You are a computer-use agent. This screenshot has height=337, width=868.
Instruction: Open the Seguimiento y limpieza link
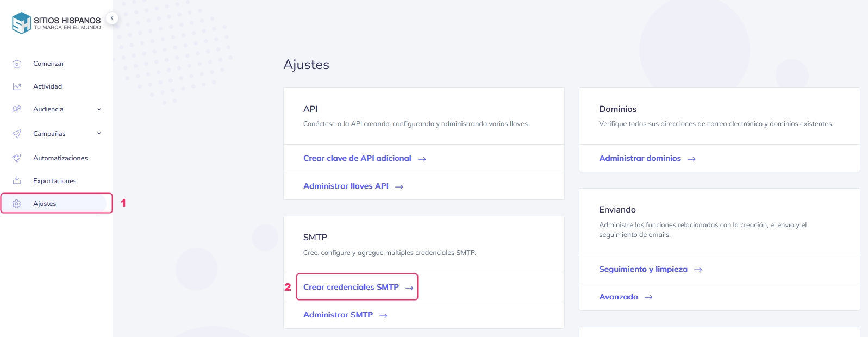[643, 269]
